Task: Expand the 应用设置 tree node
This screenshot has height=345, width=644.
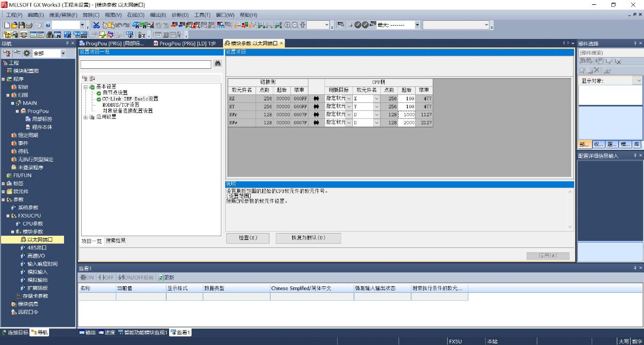Action: click(x=85, y=117)
